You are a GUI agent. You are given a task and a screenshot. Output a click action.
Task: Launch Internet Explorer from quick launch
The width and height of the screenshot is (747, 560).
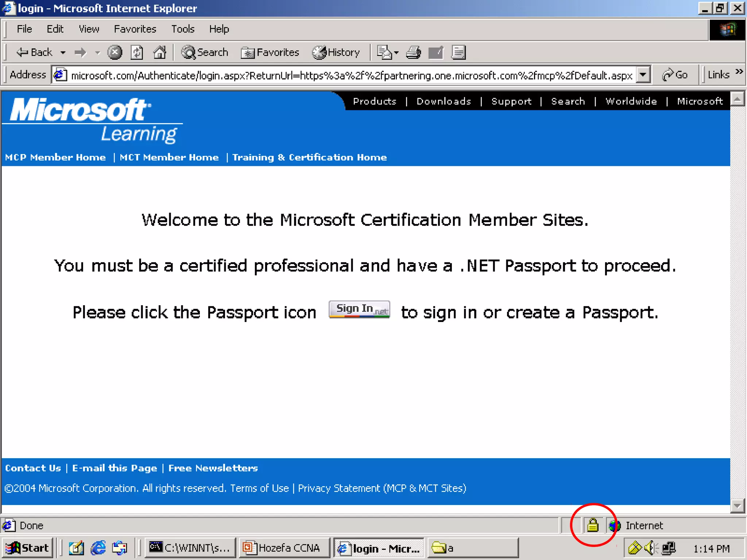[98, 548]
